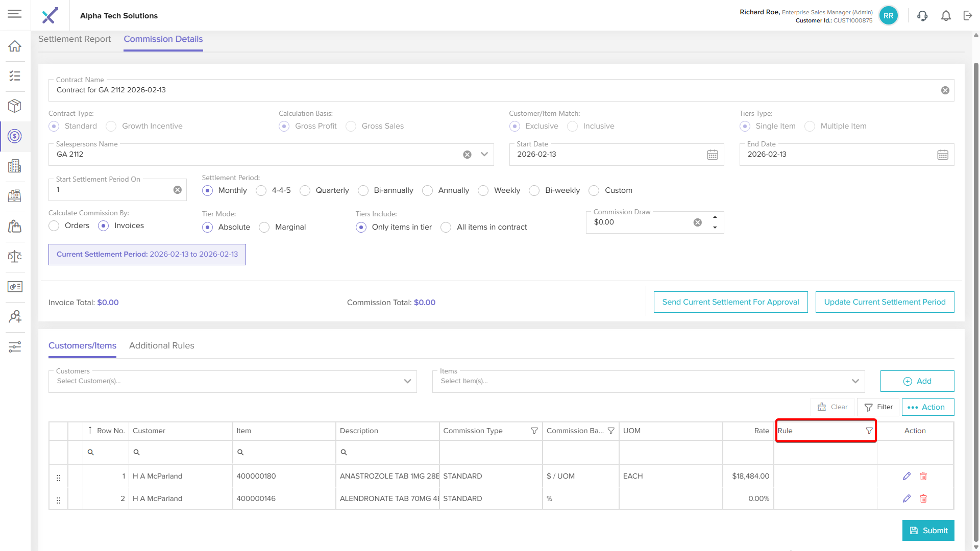
Task: Click the logout icon in header
Action: click(x=968, y=16)
